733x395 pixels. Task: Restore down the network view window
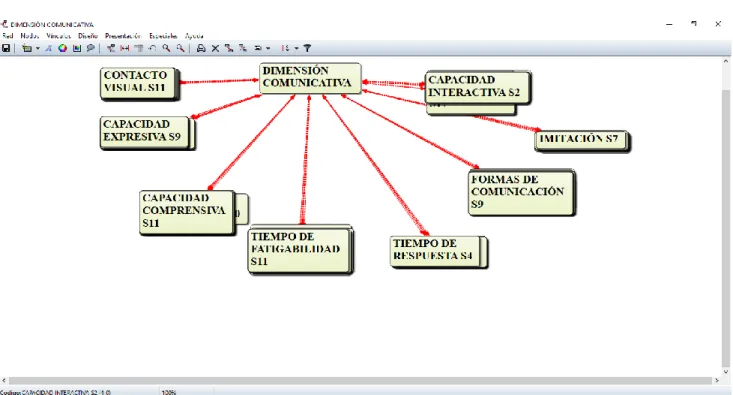[694, 24]
